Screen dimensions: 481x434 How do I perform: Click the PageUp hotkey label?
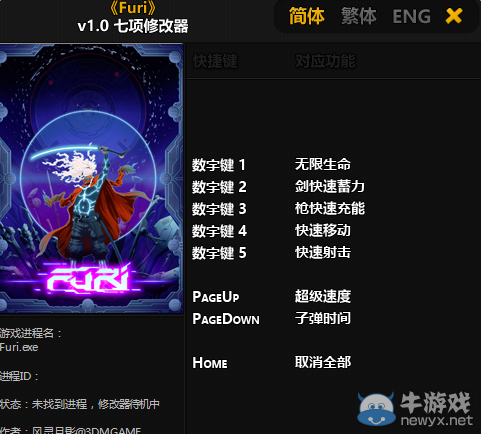216,297
